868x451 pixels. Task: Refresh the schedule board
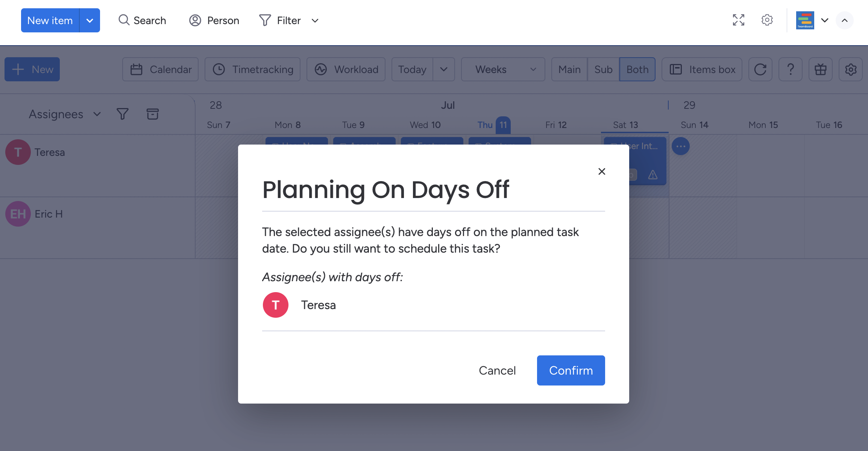click(x=760, y=69)
